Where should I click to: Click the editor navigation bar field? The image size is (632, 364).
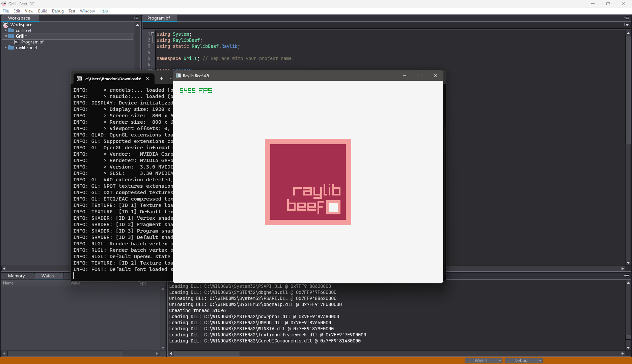tap(383, 25)
